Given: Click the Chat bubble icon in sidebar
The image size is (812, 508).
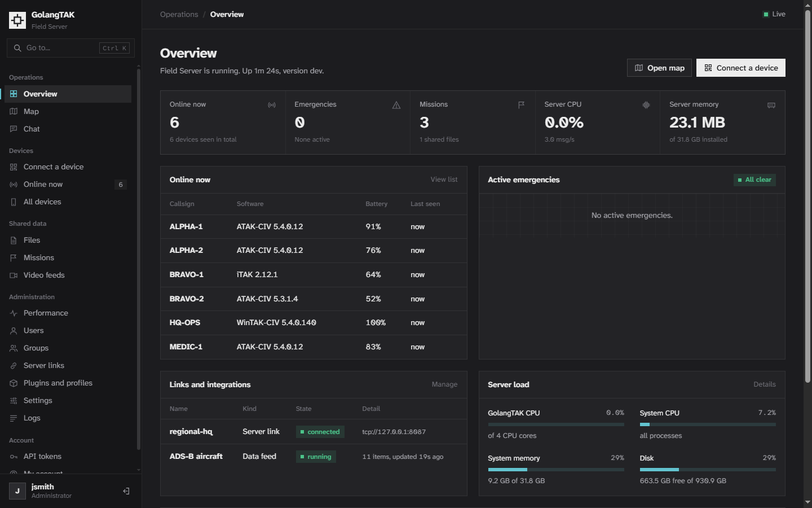Looking at the screenshot, I should click(x=14, y=129).
